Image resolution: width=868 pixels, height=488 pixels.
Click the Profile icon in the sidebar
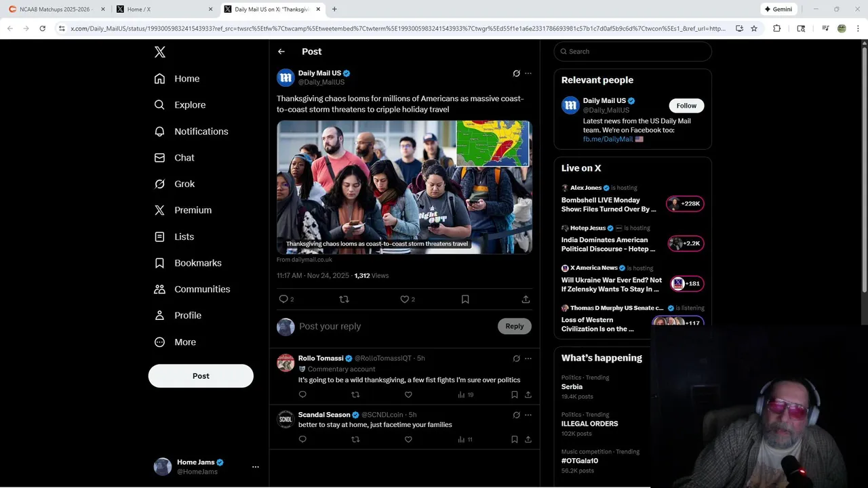(x=159, y=315)
